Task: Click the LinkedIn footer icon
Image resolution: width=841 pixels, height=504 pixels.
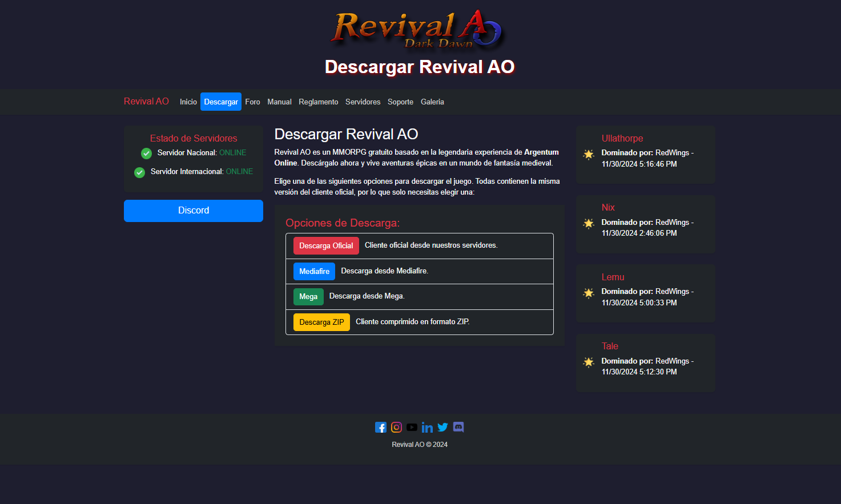Action: tap(427, 427)
